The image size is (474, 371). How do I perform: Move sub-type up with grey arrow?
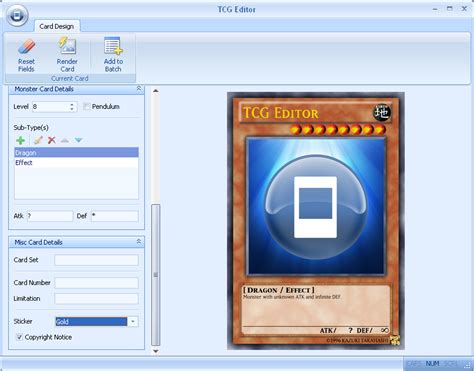pos(65,140)
